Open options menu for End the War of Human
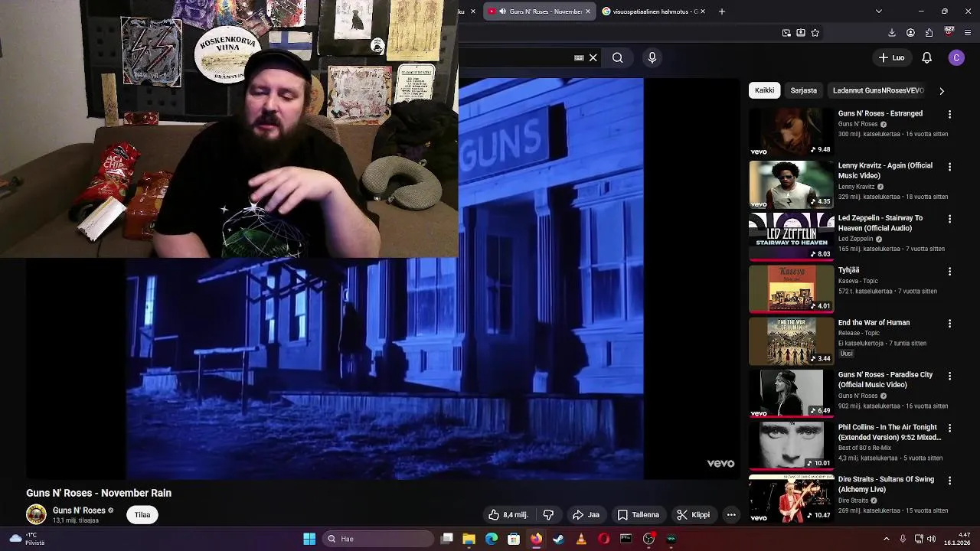 949,323
